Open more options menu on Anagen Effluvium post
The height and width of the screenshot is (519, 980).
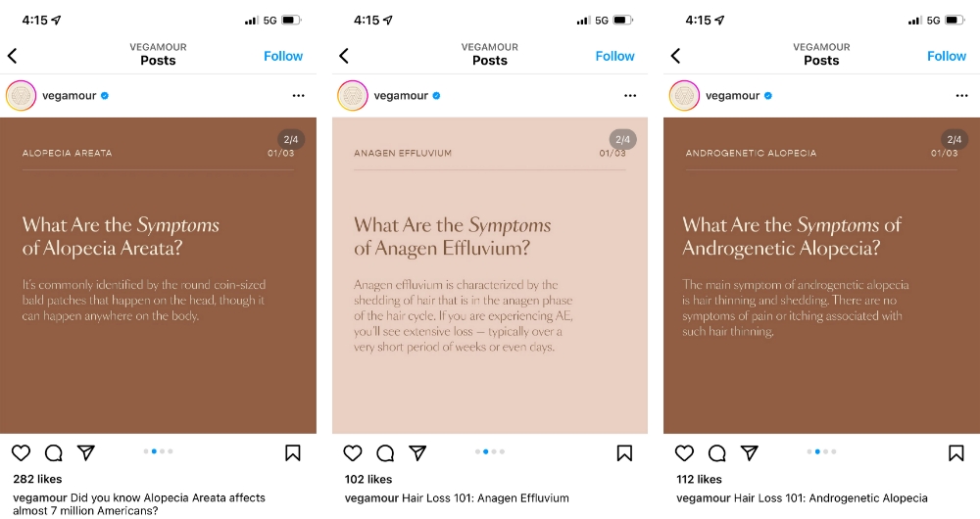pyautogui.click(x=630, y=96)
